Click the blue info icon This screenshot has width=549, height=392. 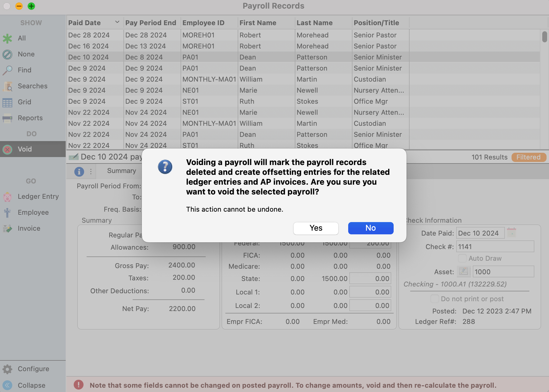coord(79,171)
